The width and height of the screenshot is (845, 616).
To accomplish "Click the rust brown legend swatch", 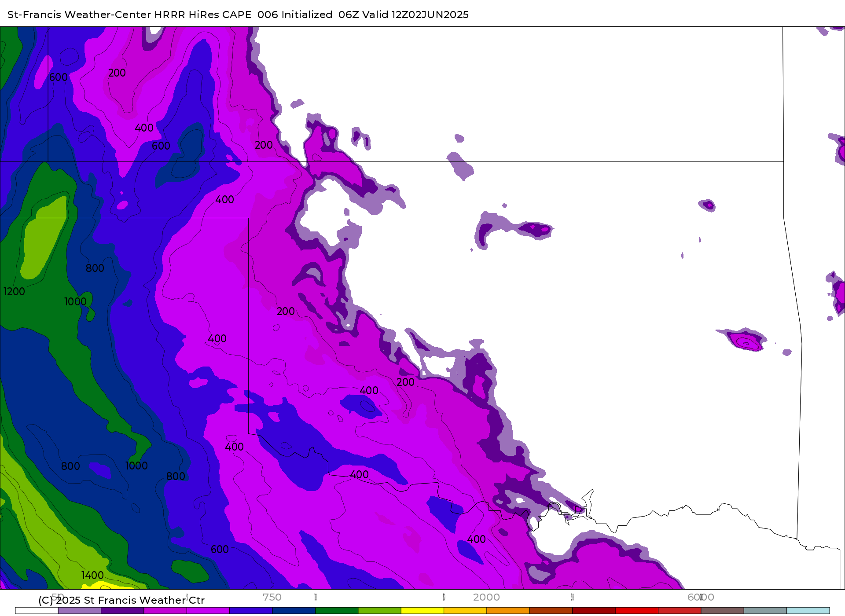I will click(551, 611).
